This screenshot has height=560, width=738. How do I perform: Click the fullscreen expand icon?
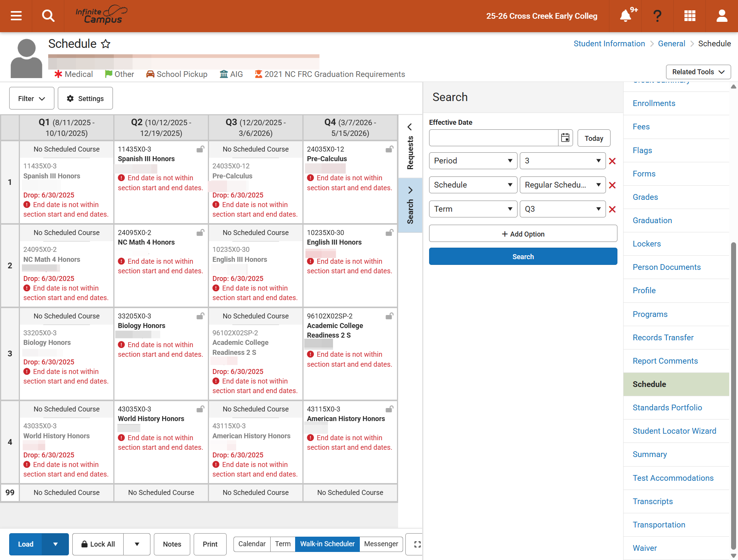[x=417, y=544]
